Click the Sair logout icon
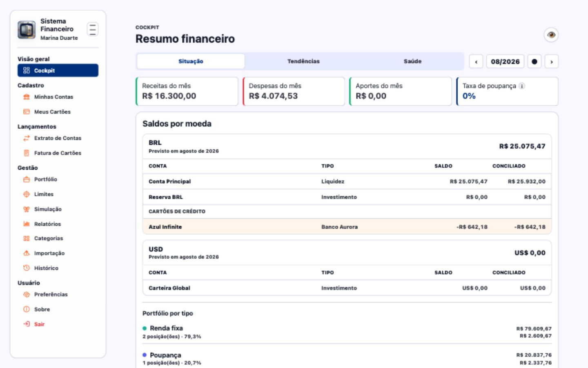The image size is (588, 368). 27,324
